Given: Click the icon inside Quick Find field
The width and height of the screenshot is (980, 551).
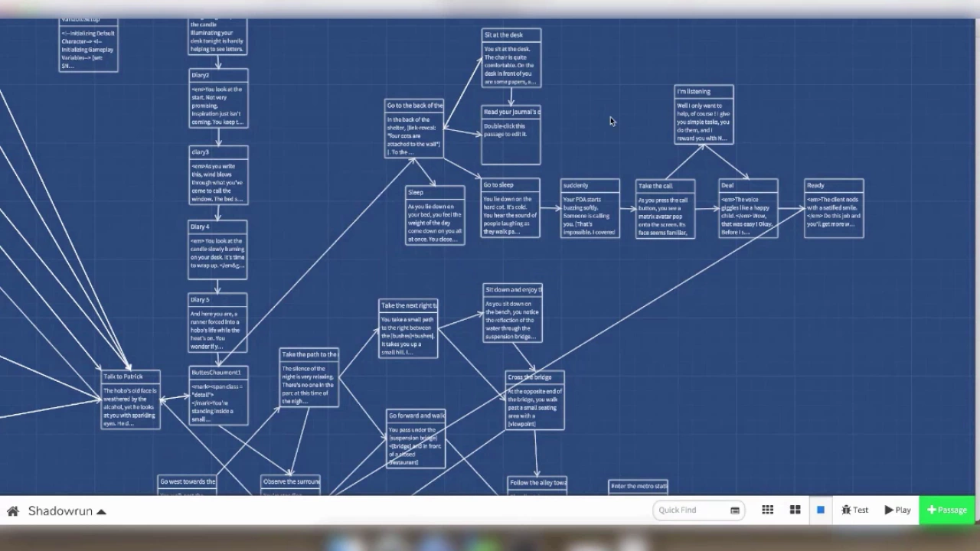Looking at the screenshot, I should 735,510.
